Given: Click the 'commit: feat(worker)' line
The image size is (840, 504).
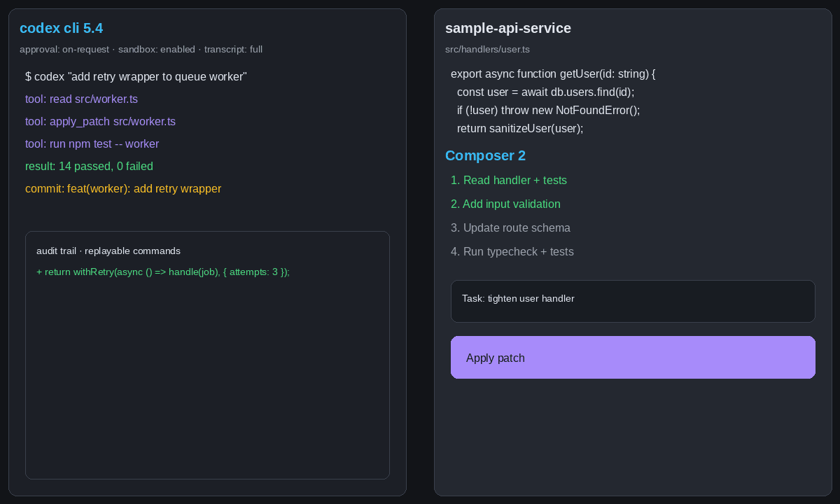Looking at the screenshot, I should (x=123, y=188).
